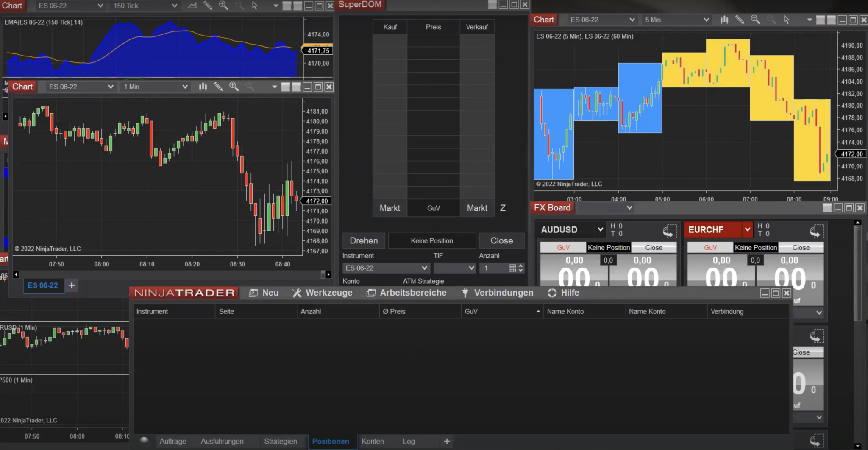Open the instrument dropdown showing ES 06-22
The width and height of the screenshot is (868, 450).
click(x=602, y=20)
